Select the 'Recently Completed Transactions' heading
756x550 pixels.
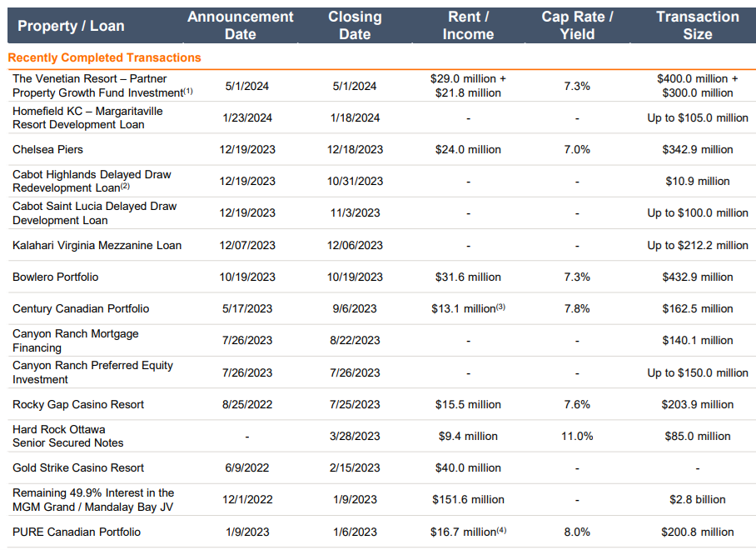point(105,57)
